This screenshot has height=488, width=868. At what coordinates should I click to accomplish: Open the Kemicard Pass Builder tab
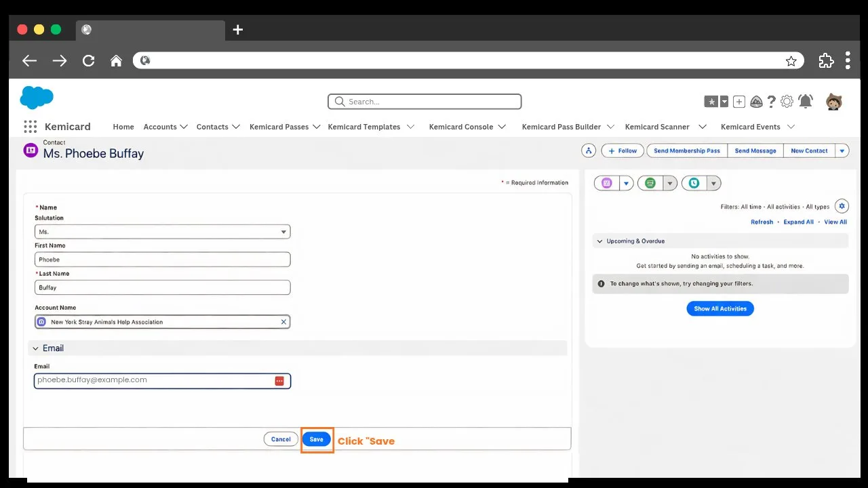(561, 127)
